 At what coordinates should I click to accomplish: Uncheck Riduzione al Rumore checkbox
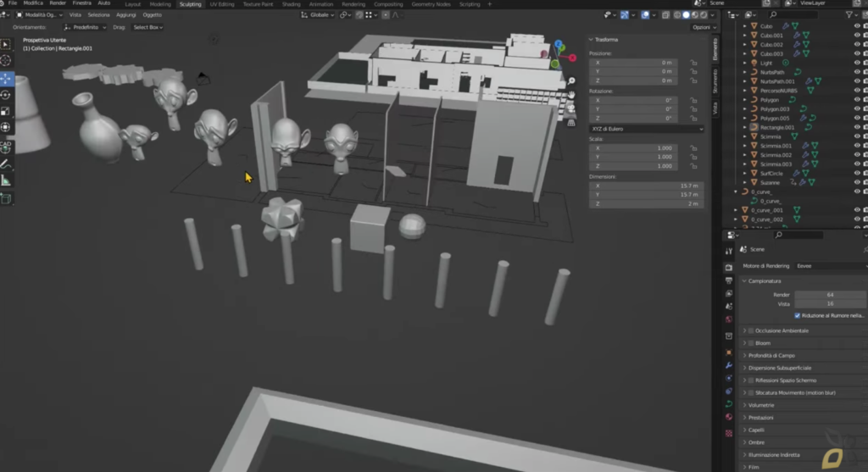pos(798,315)
